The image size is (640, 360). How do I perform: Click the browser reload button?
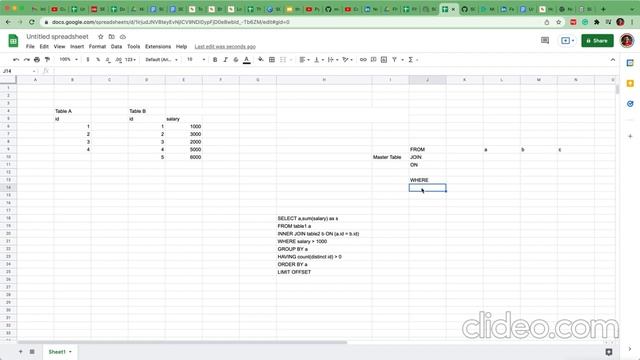point(32,22)
